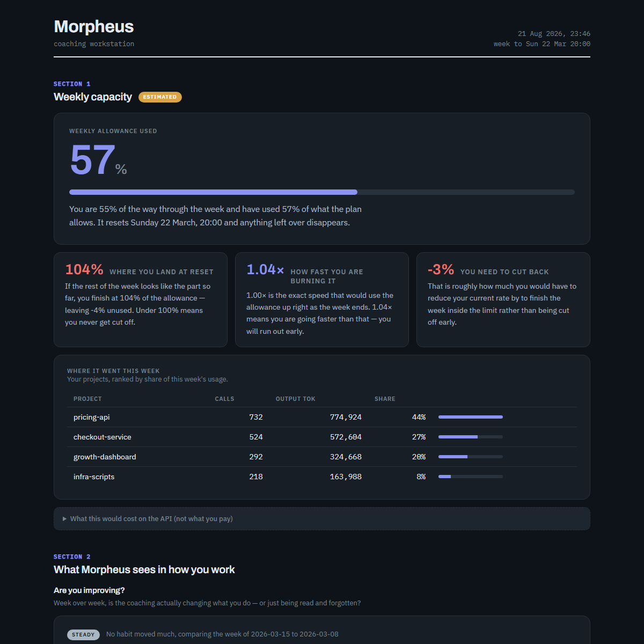Click the Weekly capacity heading
This screenshot has height=644, width=644.
93,97
